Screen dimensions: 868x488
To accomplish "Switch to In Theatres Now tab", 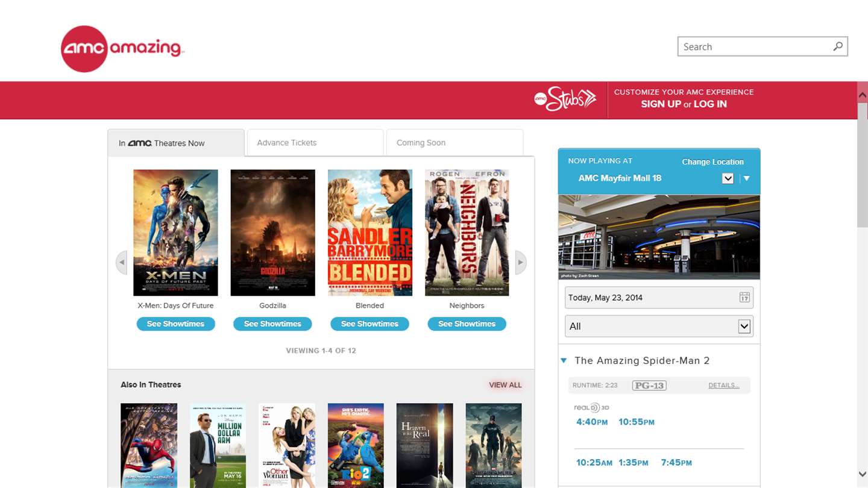I will click(176, 143).
